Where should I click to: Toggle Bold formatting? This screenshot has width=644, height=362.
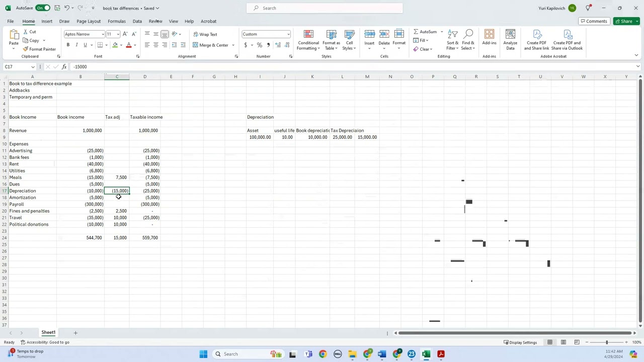tap(68, 45)
